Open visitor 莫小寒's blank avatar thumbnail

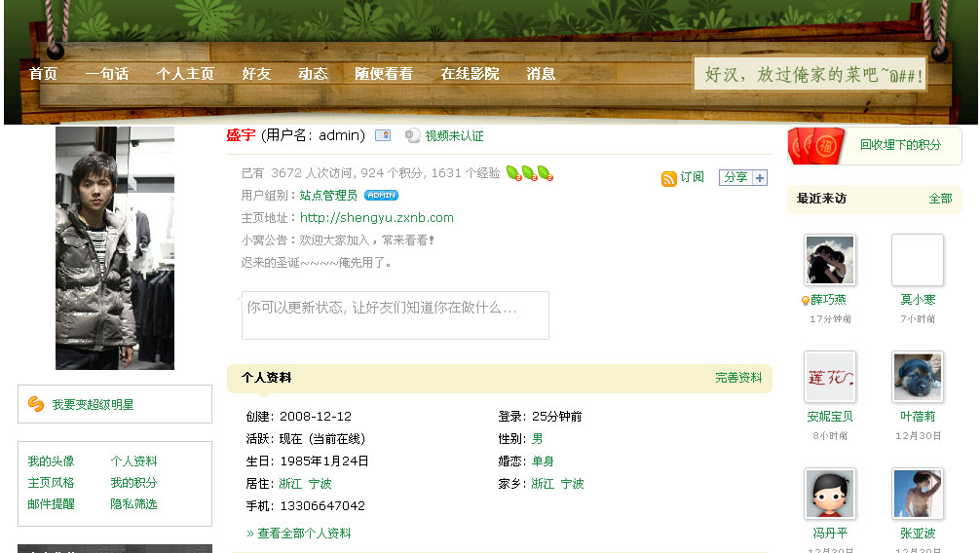click(x=917, y=260)
